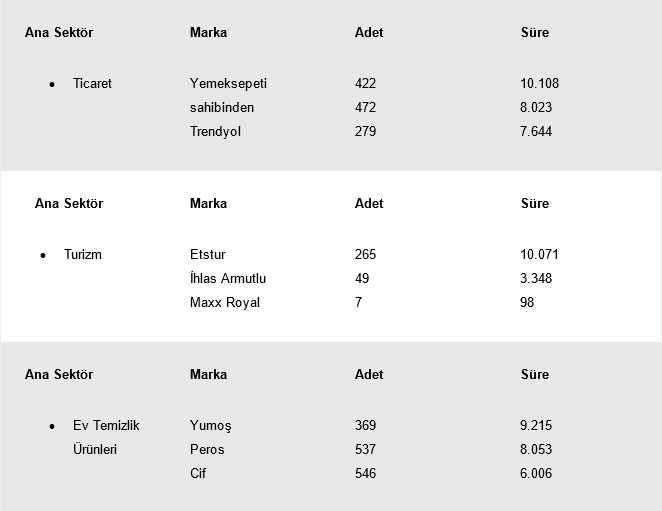Select the count 537 for Peros
The image size is (662, 511).
pos(366,450)
